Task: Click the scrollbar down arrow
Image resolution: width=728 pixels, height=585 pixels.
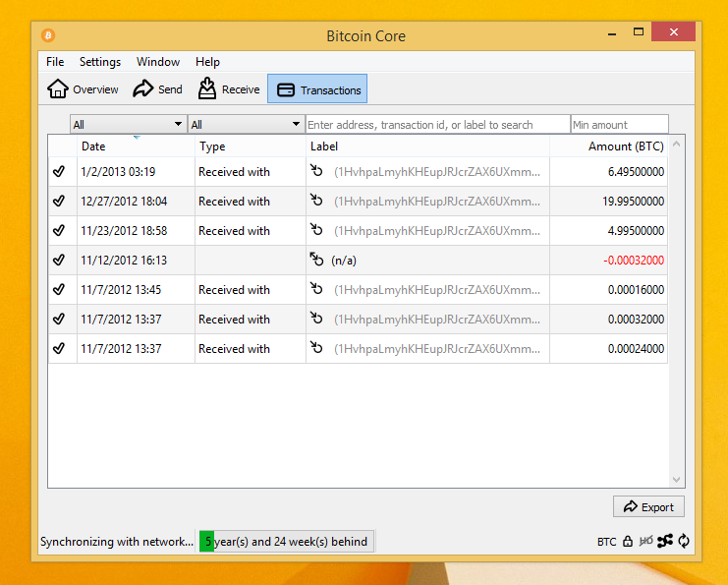Action: tap(677, 479)
